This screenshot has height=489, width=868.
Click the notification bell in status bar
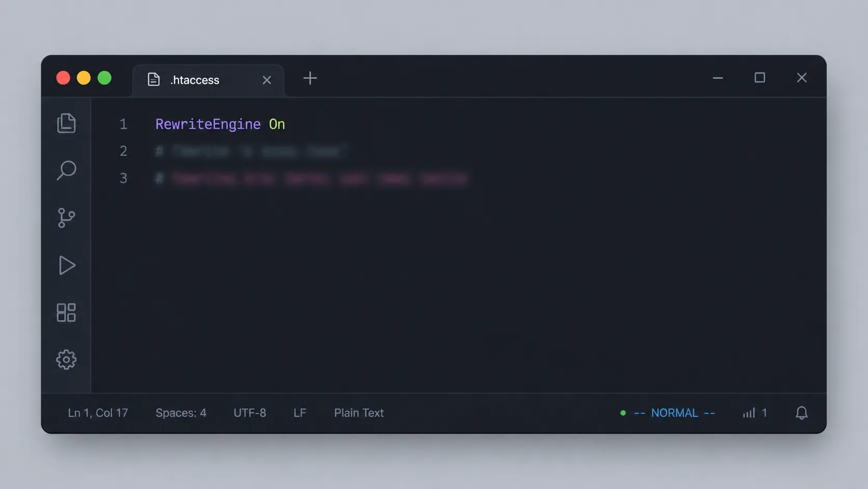802,413
